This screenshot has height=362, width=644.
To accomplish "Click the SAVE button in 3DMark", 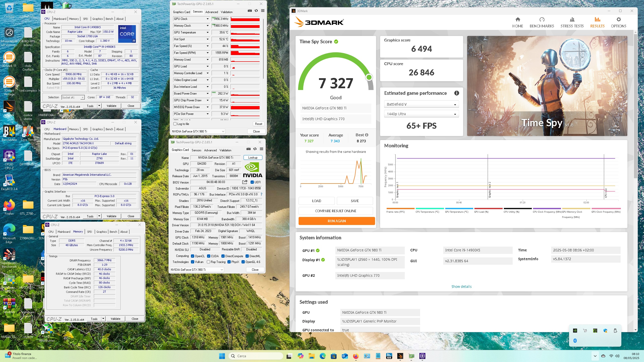I will coord(355,201).
